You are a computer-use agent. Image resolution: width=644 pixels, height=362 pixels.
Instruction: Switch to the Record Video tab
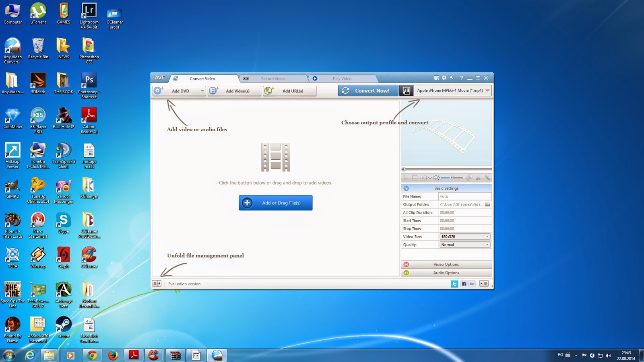[x=274, y=78]
